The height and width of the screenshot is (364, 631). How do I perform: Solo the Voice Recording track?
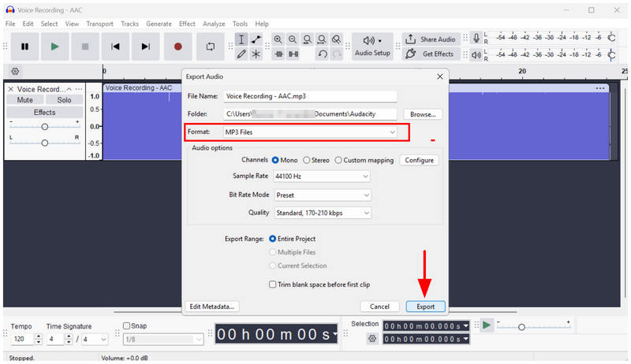pos(64,100)
